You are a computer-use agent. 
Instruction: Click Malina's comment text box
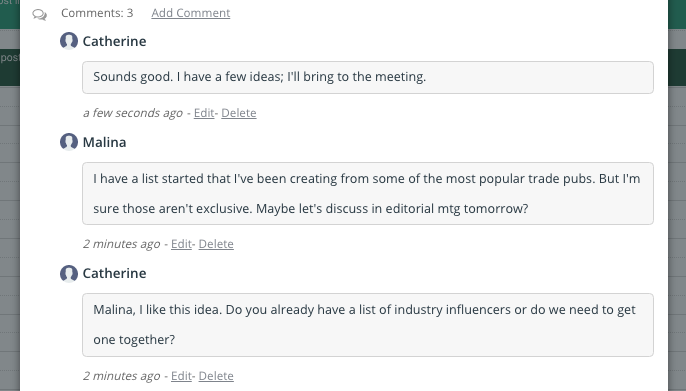pyautogui.click(x=368, y=193)
